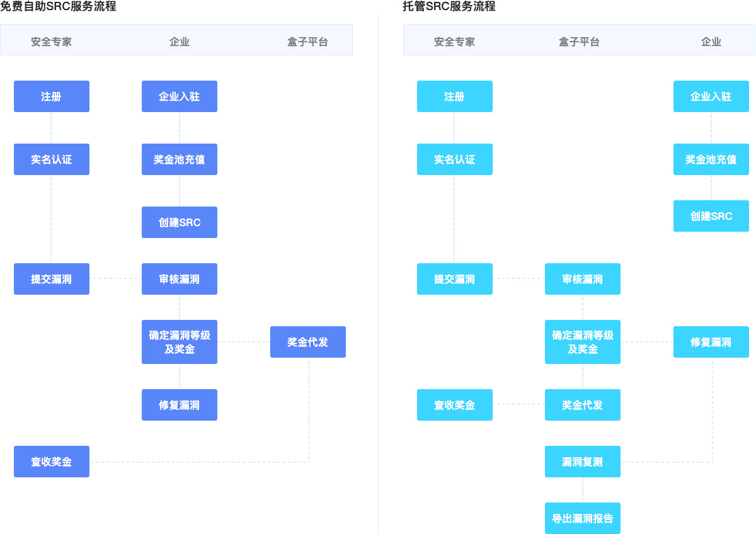This screenshot has height=534, width=756.
Task: Select dark blue 实名认证 box in free flow
Action: (x=52, y=159)
